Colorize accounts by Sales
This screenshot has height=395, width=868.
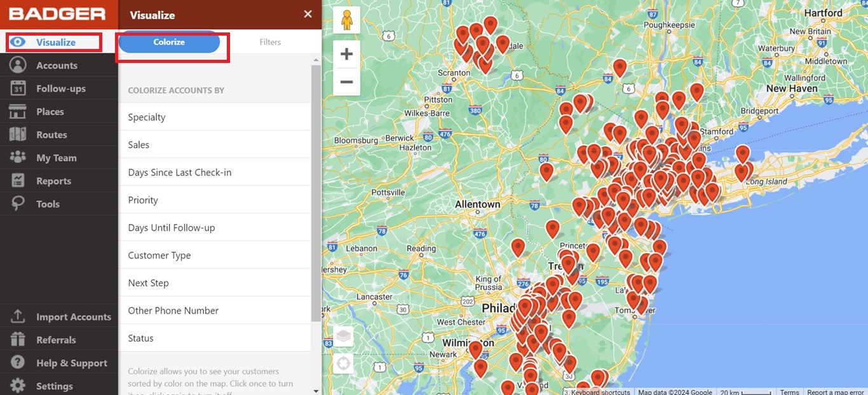point(215,144)
